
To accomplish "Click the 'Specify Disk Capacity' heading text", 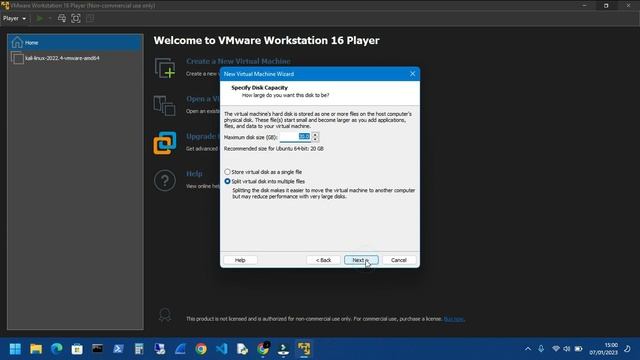I will tap(260, 88).
